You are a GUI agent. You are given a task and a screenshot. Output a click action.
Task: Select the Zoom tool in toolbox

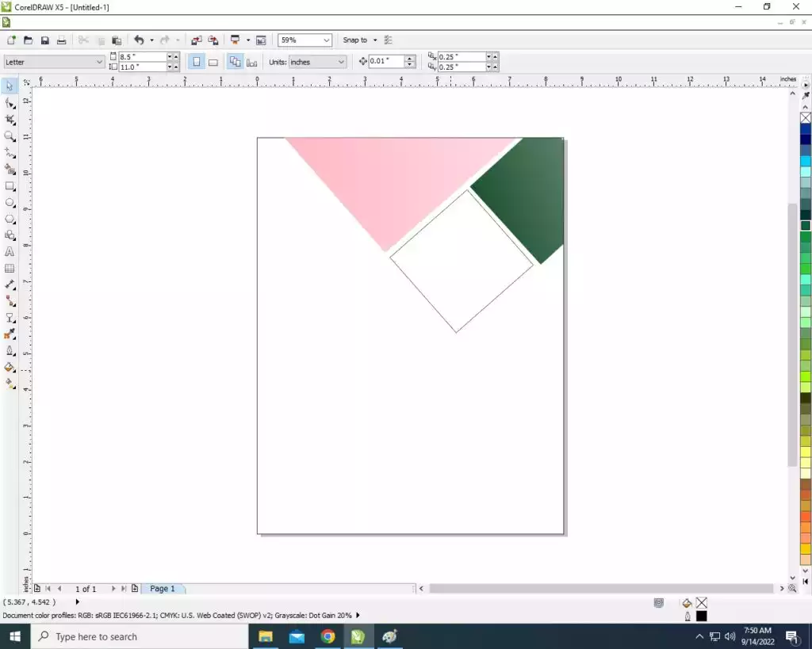[x=10, y=136]
